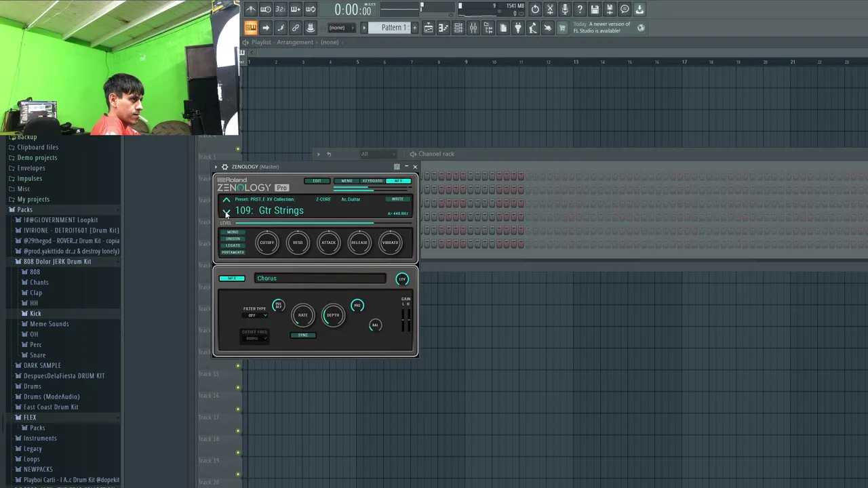This screenshot has height=488, width=868.
Task: Open the Meme Sounds folder
Action: (x=49, y=324)
